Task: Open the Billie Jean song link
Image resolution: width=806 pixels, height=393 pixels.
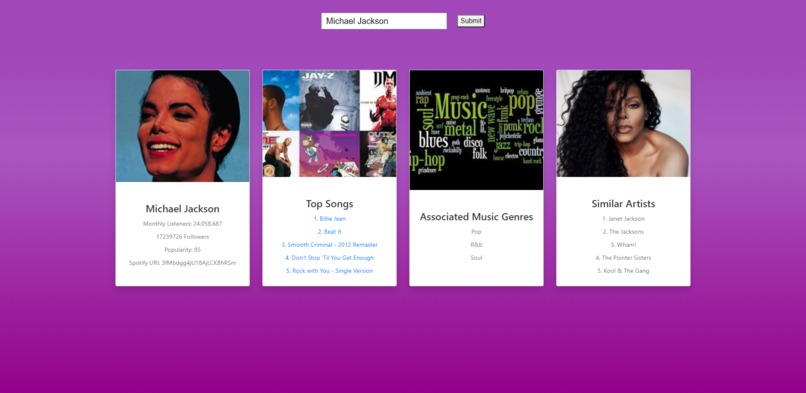Action: (329, 219)
